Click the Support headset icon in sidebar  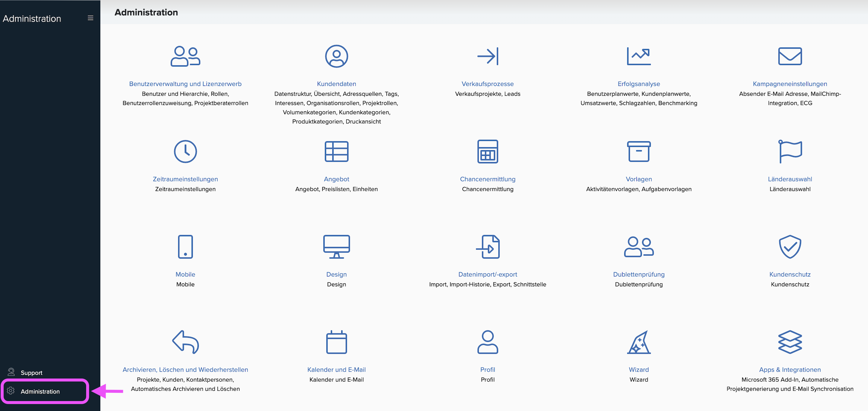click(11, 372)
